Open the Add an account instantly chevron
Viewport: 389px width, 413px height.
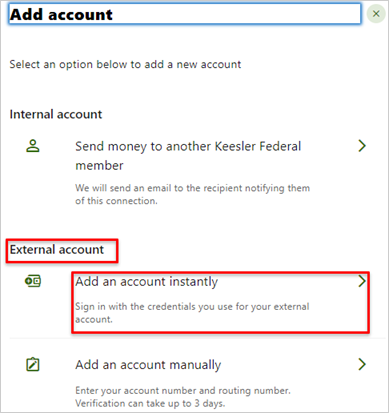362,281
